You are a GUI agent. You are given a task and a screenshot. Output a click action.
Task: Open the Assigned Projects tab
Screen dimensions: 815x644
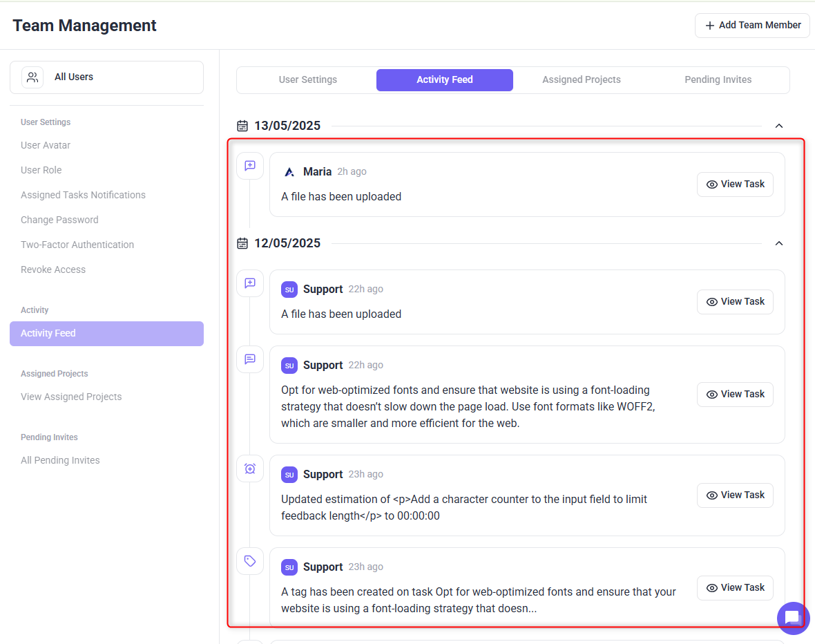click(x=581, y=80)
